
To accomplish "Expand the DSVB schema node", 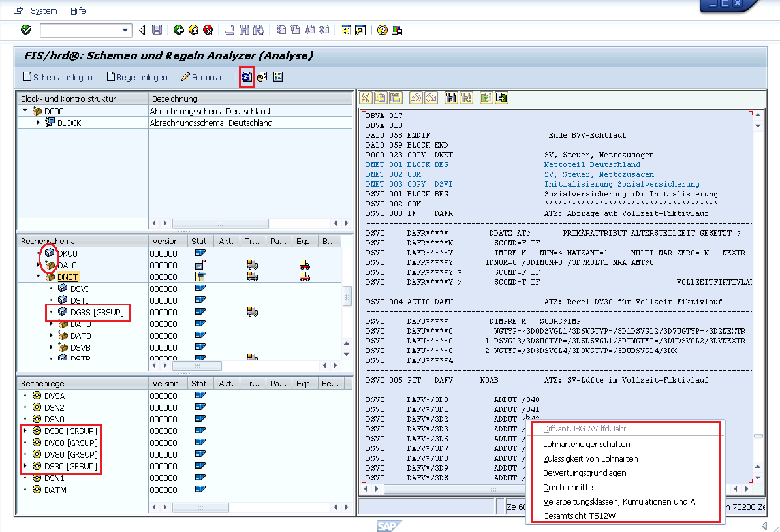I will (x=51, y=347).
